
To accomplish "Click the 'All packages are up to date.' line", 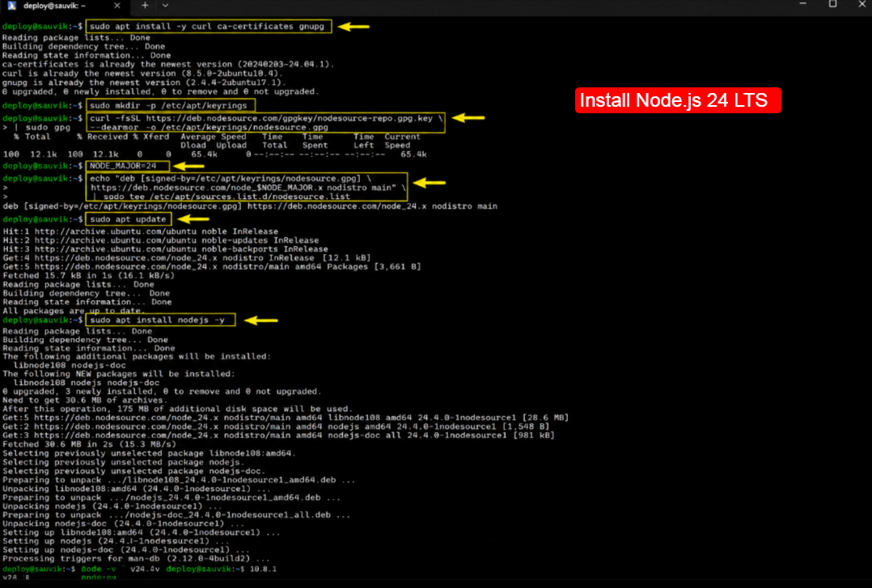I will click(73, 311).
